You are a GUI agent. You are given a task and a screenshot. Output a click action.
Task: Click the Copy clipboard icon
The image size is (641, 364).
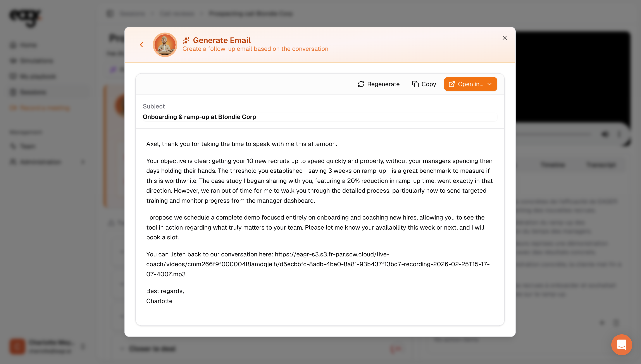pos(415,84)
